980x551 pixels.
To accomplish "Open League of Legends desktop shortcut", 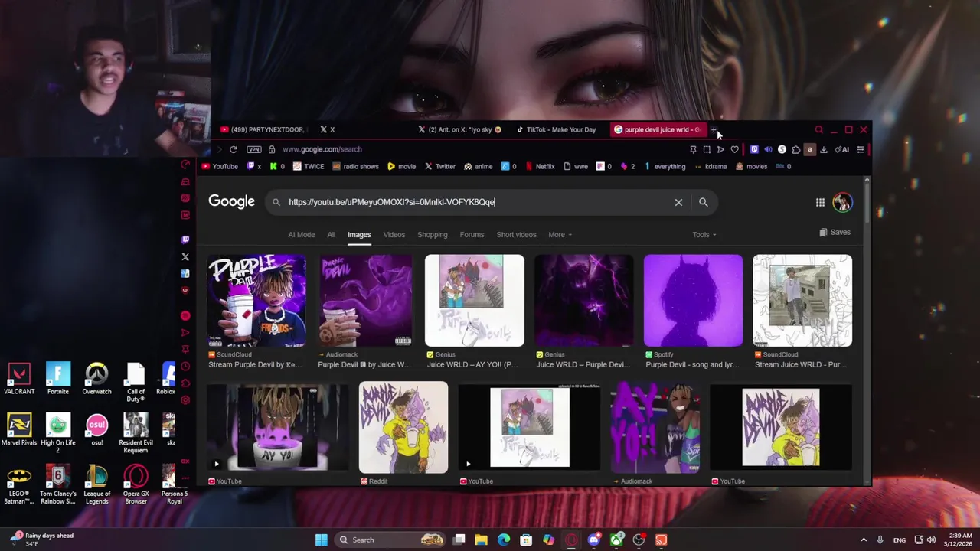I will click(96, 485).
